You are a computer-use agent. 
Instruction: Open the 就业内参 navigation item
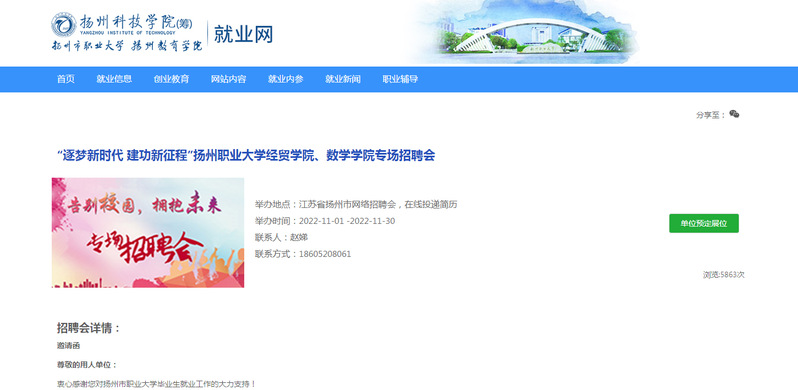pyautogui.click(x=286, y=79)
